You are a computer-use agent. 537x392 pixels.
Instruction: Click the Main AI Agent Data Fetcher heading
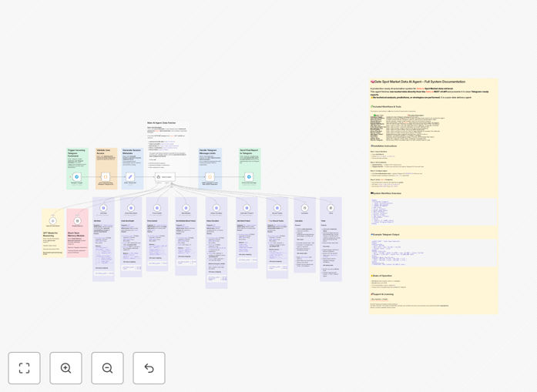point(162,122)
